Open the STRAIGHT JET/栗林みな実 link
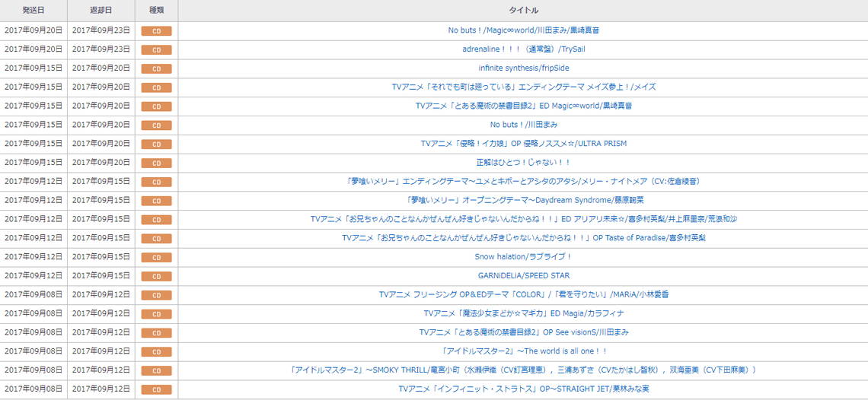The image size is (868, 400). [x=523, y=389]
